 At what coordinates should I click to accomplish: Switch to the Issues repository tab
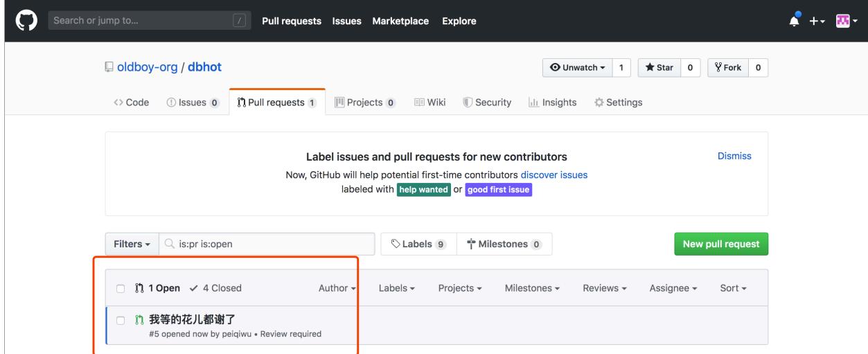pyautogui.click(x=193, y=103)
